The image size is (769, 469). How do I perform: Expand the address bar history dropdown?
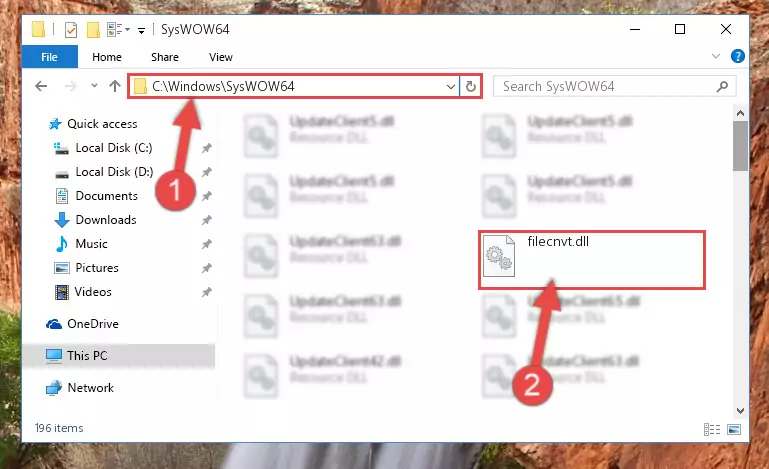point(451,87)
